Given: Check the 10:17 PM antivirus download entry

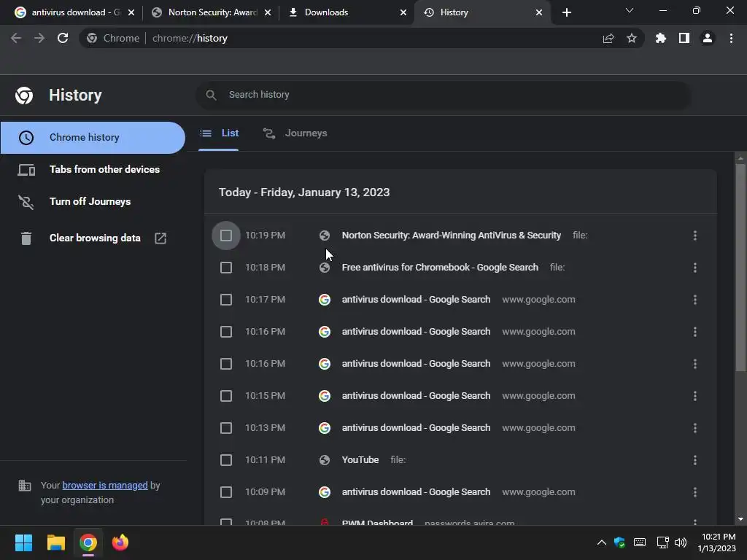Looking at the screenshot, I should (226, 300).
